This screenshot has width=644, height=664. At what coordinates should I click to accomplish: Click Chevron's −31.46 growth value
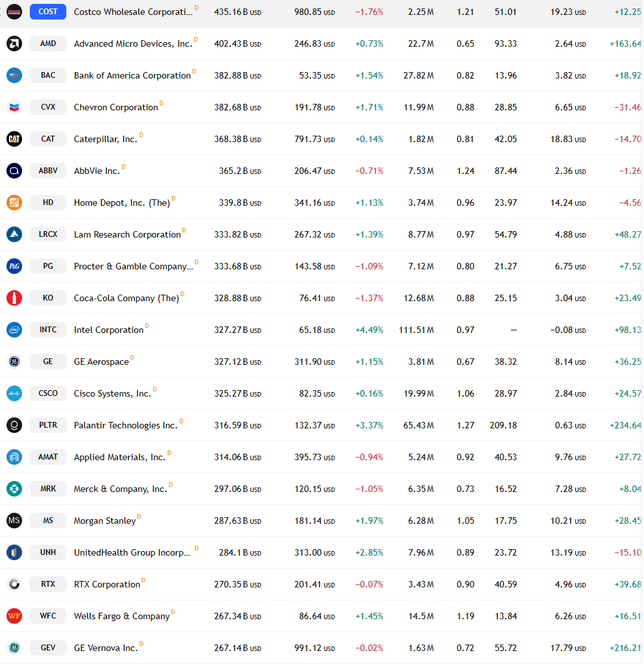[628, 107]
